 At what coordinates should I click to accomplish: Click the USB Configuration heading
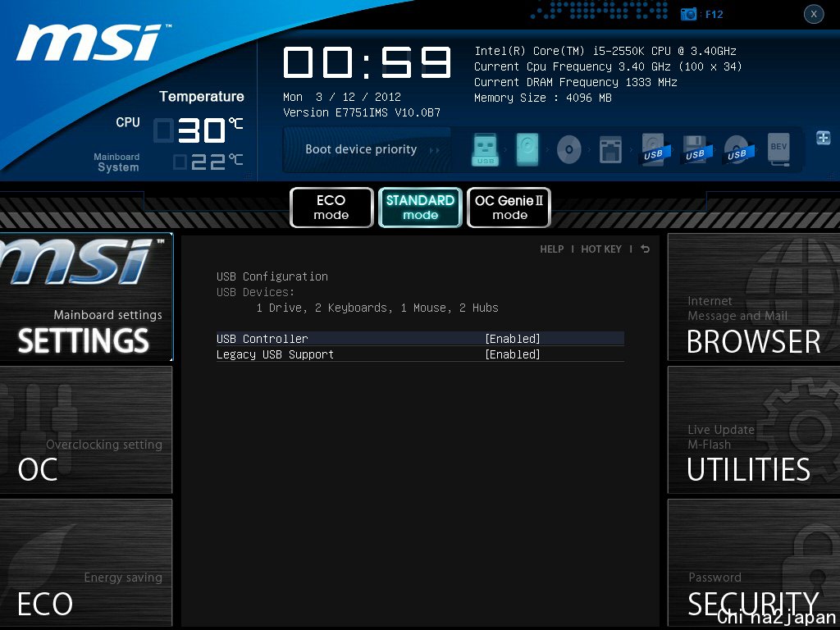pos(272,276)
